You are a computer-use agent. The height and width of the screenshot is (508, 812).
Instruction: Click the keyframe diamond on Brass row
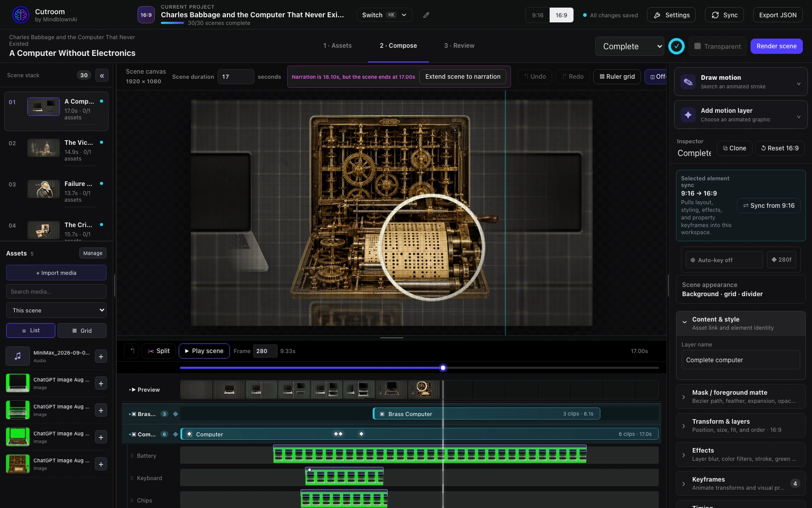(x=176, y=414)
